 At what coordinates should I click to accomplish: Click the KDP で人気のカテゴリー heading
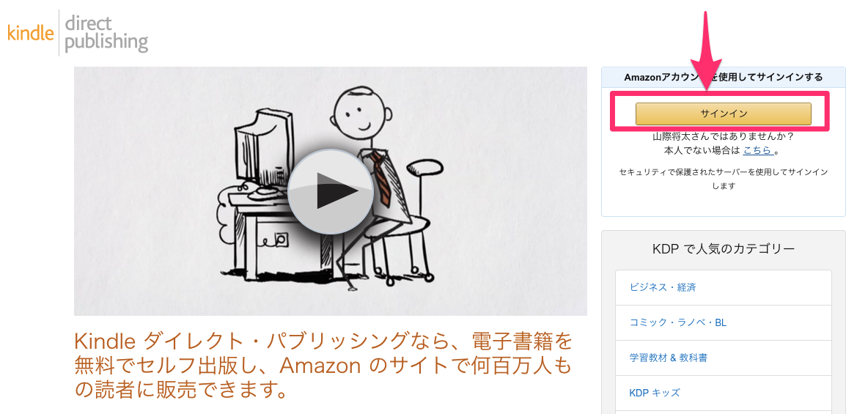coord(724,249)
